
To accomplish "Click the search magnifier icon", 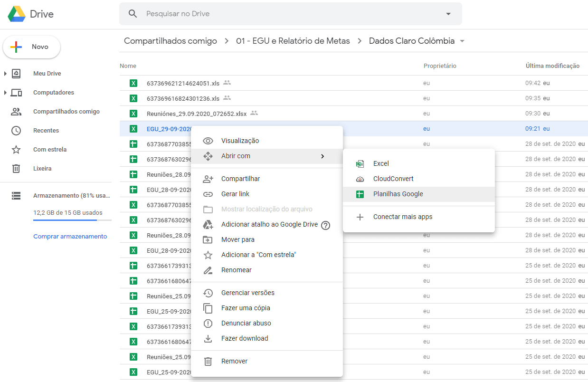I will [133, 14].
